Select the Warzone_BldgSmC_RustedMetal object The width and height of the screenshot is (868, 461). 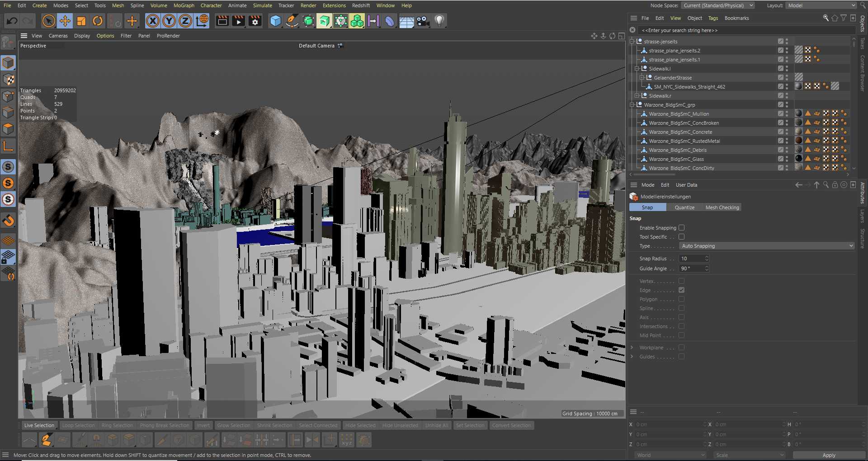click(684, 141)
